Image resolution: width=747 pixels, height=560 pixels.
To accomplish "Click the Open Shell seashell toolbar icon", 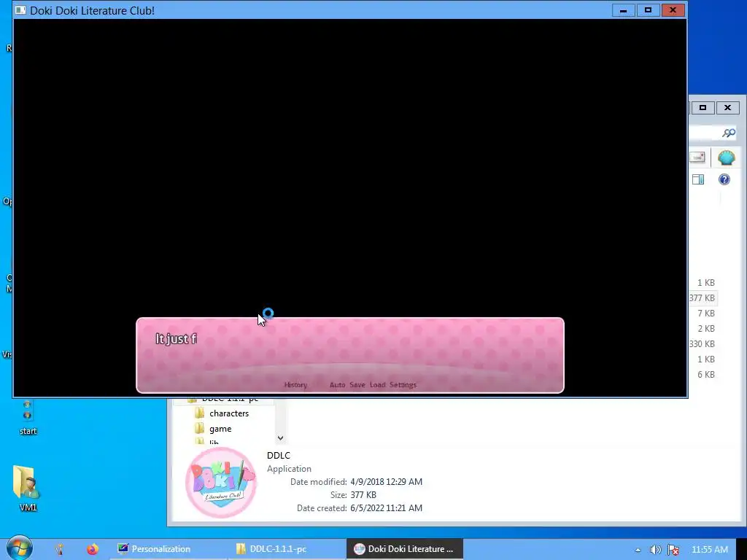I will pyautogui.click(x=726, y=157).
